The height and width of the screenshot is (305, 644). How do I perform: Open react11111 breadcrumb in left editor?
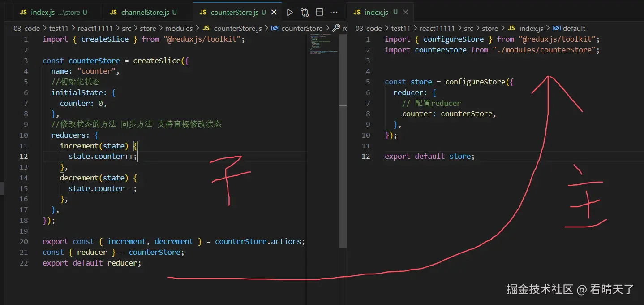(95, 28)
